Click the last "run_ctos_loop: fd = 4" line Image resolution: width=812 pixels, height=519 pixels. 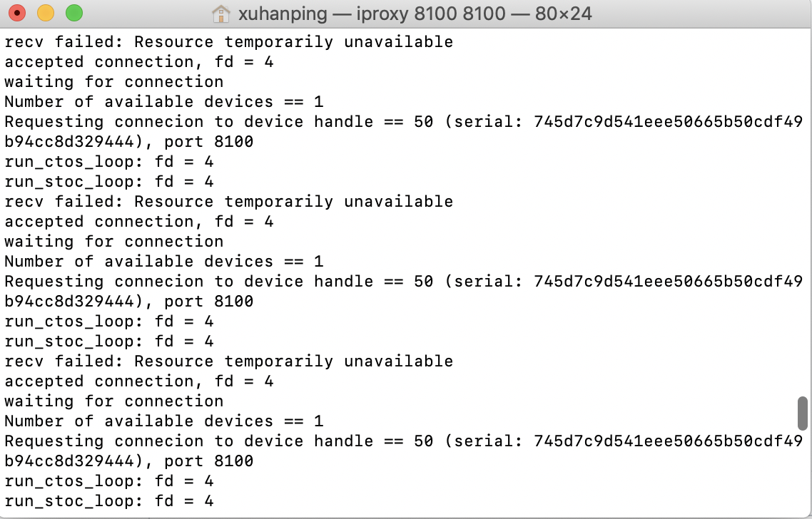108,481
